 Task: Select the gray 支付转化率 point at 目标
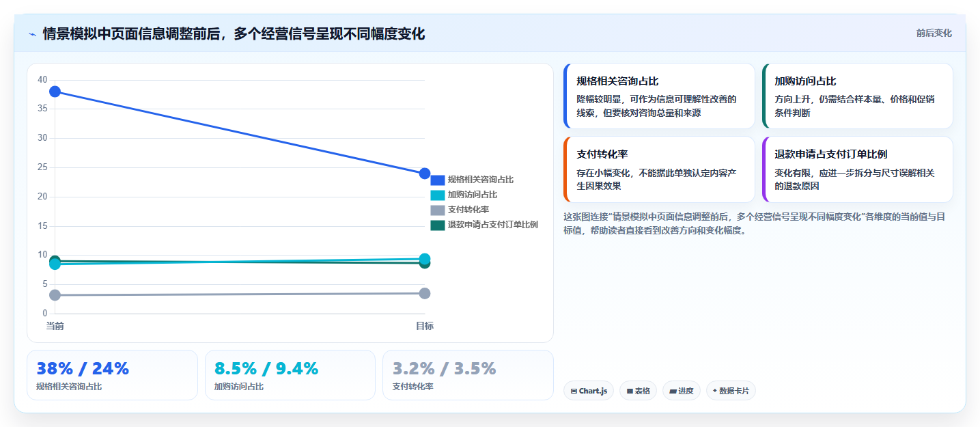tap(425, 293)
